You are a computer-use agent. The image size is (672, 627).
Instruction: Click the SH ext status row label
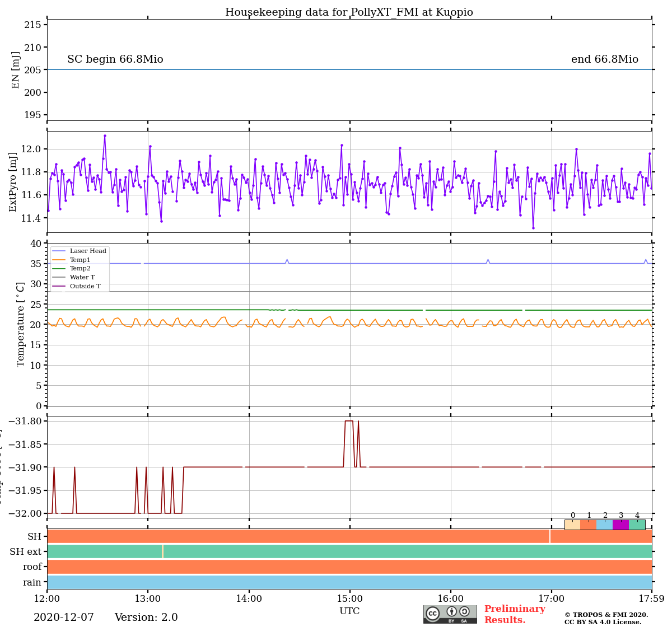click(26, 551)
